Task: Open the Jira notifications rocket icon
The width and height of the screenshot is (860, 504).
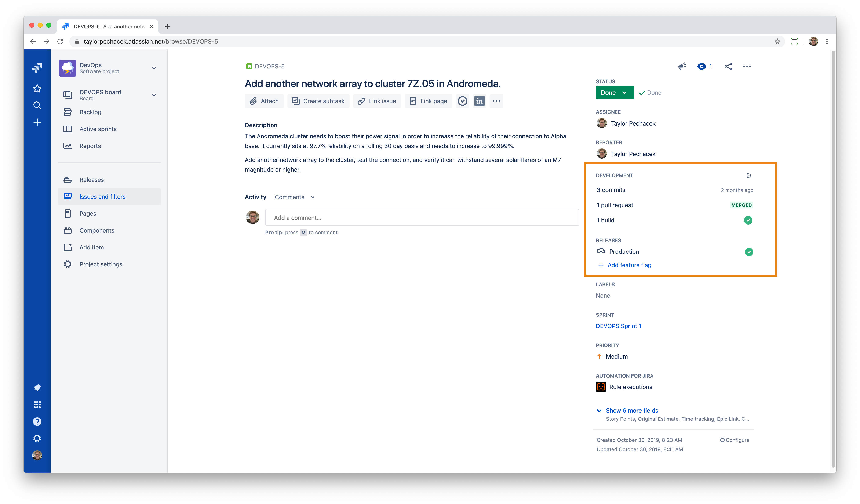Action: click(37, 388)
